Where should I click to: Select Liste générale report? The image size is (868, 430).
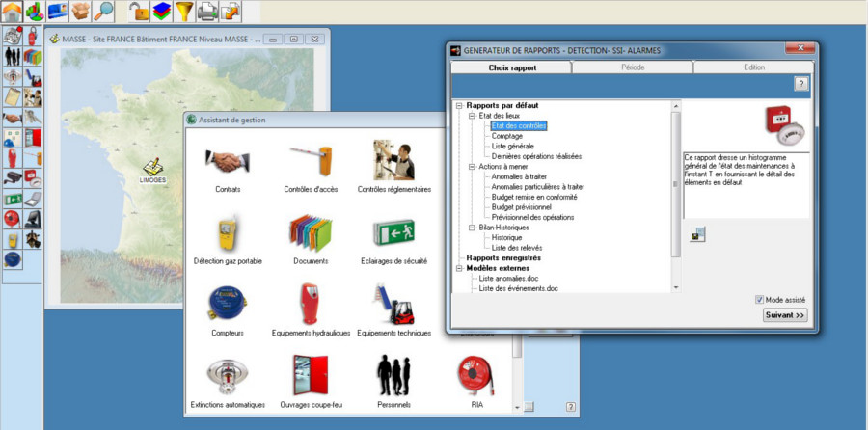click(513, 147)
